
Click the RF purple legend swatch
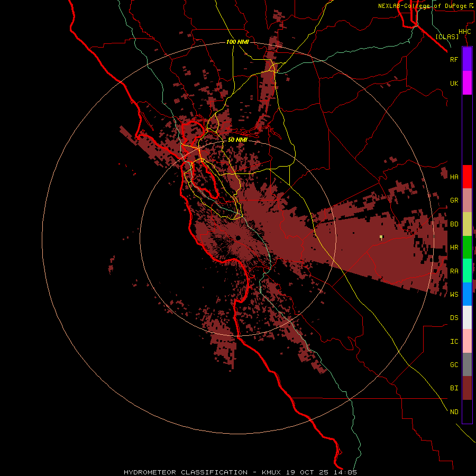[467, 59]
